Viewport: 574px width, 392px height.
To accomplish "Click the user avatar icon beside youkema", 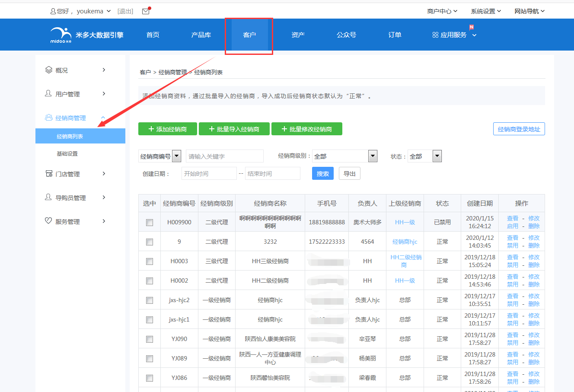I will 53,11.
